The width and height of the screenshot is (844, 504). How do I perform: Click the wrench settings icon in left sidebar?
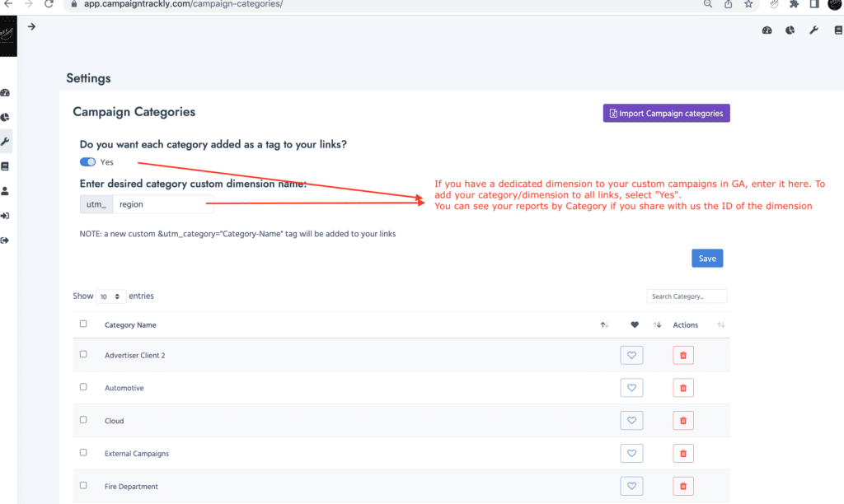pyautogui.click(x=5, y=142)
